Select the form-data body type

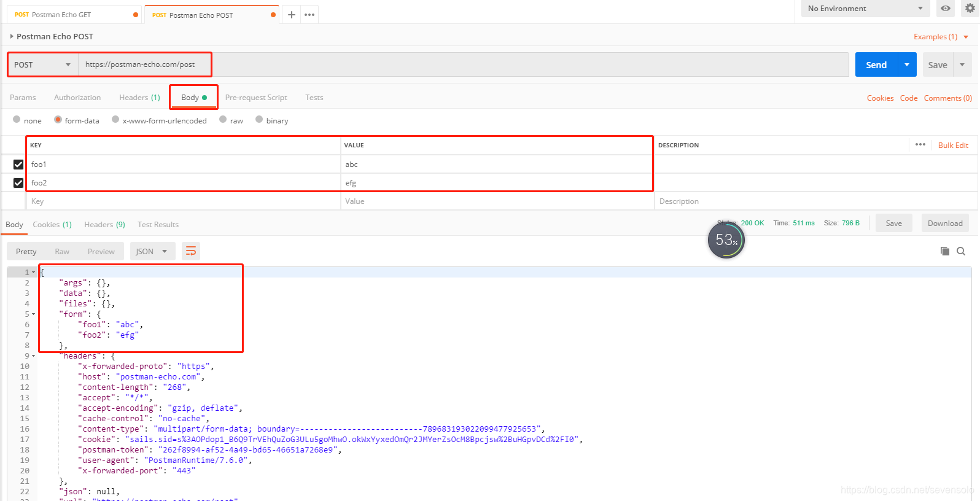pyautogui.click(x=58, y=120)
